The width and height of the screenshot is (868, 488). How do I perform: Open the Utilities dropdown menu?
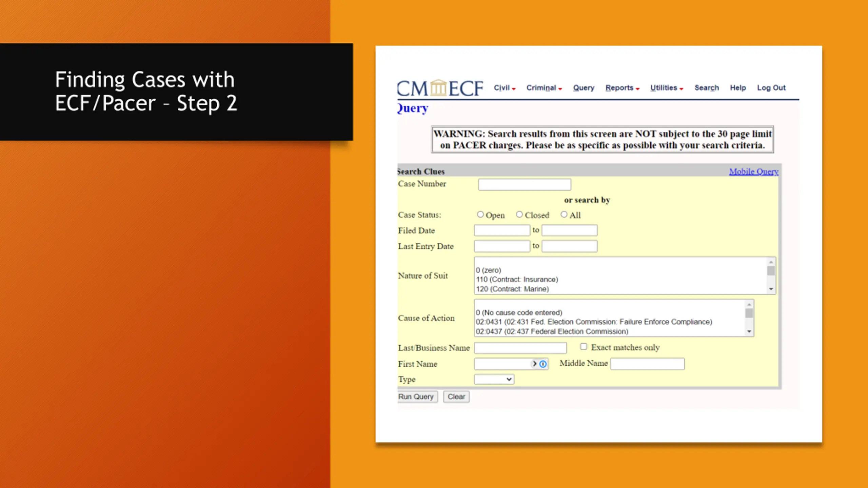[x=667, y=88]
